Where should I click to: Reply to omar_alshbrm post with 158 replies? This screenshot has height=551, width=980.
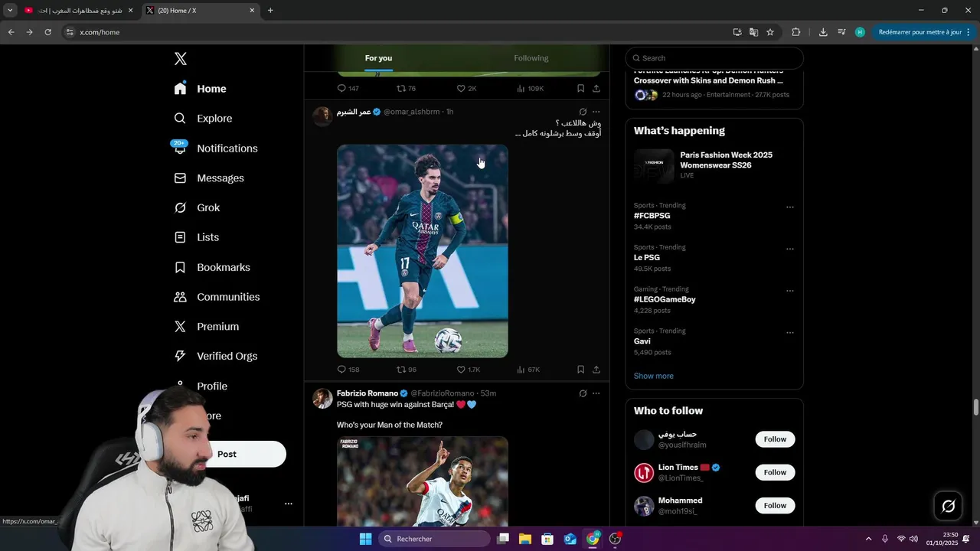[348, 370]
